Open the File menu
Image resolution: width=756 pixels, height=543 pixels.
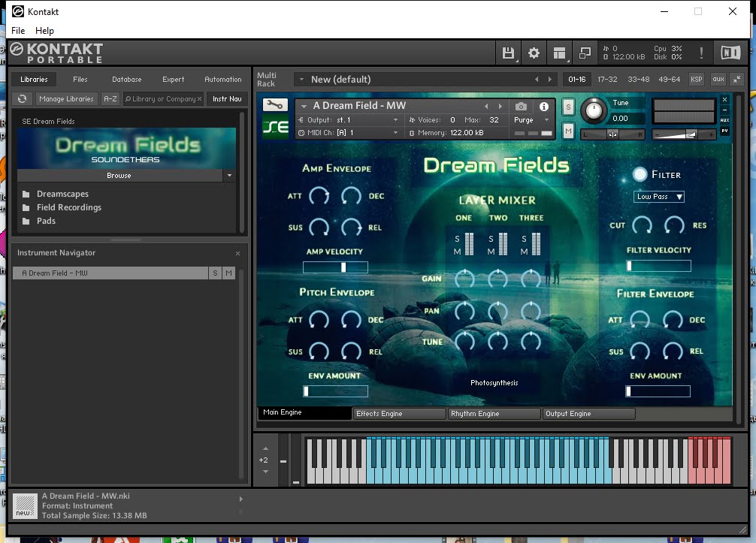click(18, 30)
